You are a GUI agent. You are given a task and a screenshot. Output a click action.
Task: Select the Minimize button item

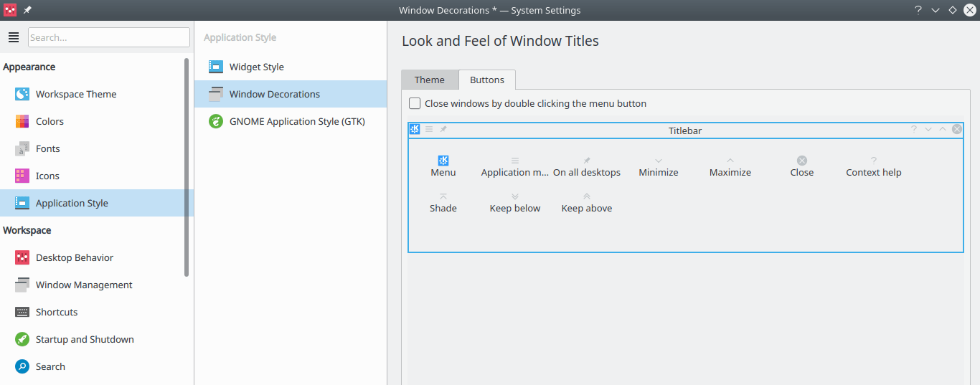click(659, 166)
